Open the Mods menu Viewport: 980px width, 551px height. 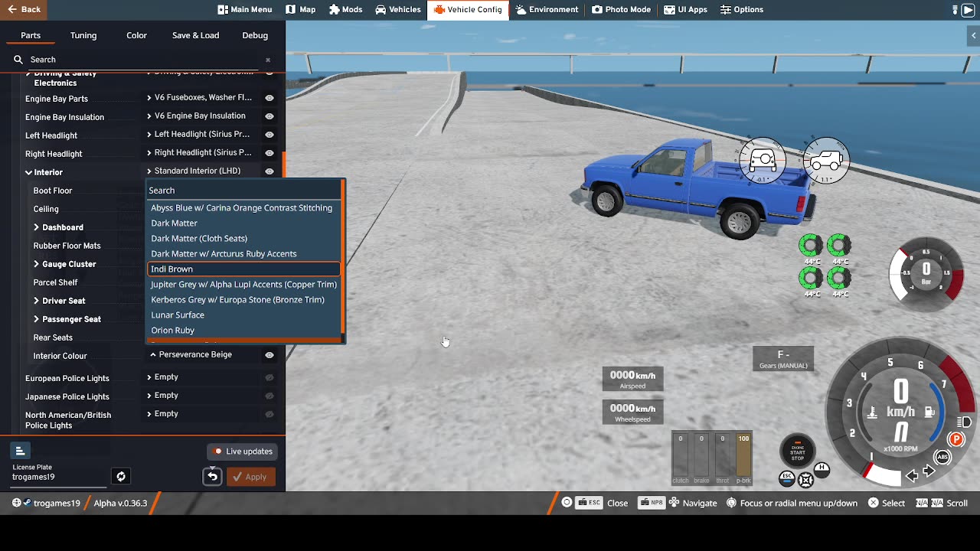[x=346, y=9]
